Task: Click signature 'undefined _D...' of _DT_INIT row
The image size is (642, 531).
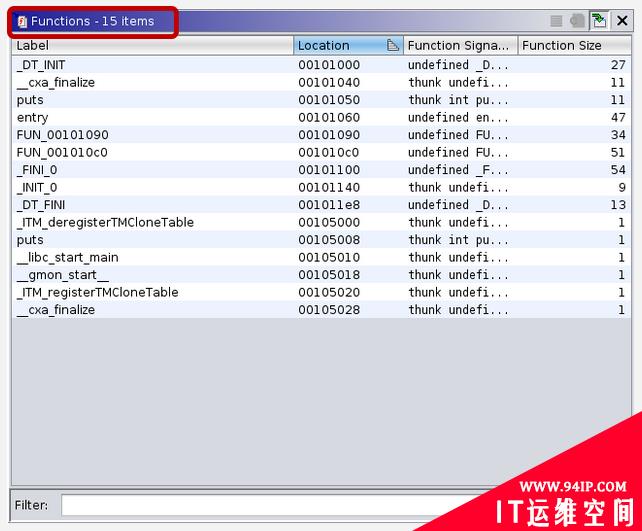Action: (x=459, y=65)
